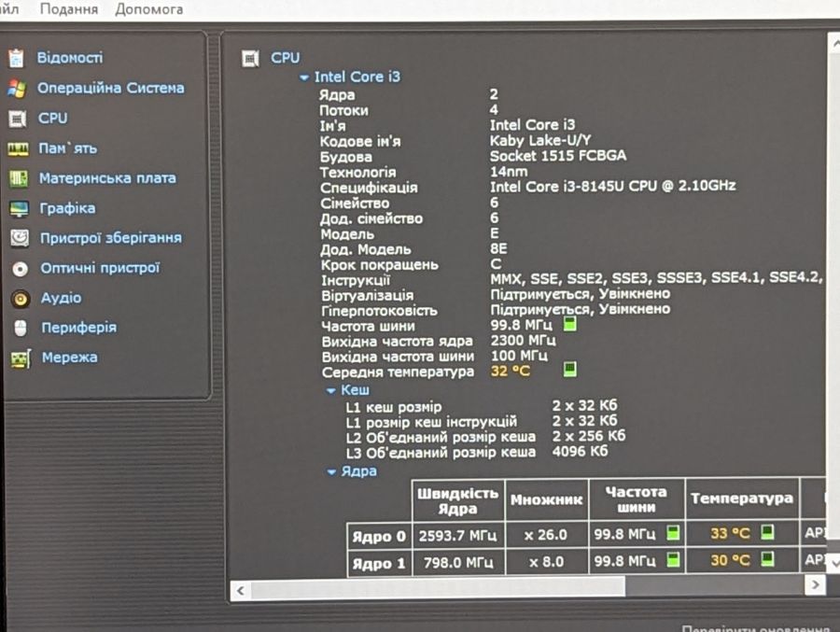The width and height of the screenshot is (840, 632).
Task: Click the Kaby Lake-U/Y code name value
Action: click(540, 140)
